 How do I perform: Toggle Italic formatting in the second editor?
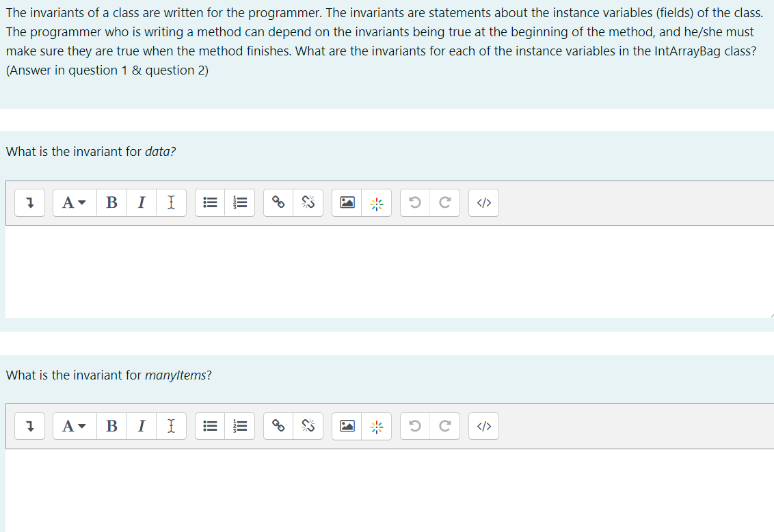pos(142,426)
